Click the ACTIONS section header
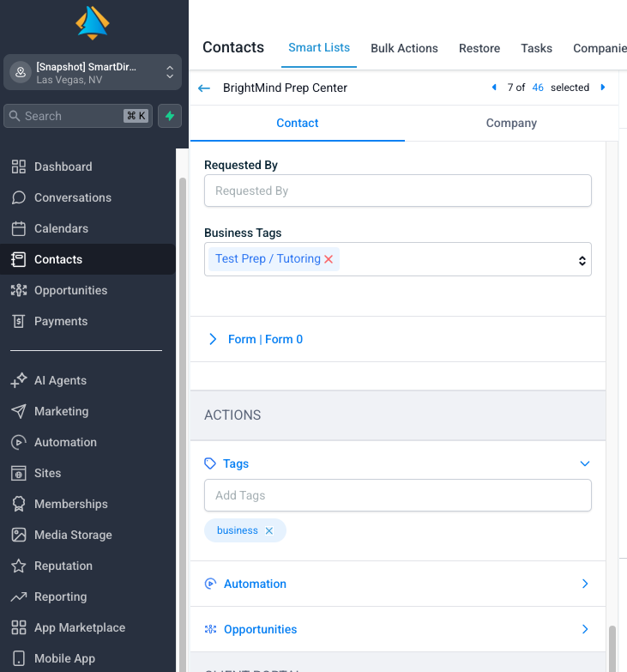 pyautogui.click(x=398, y=415)
